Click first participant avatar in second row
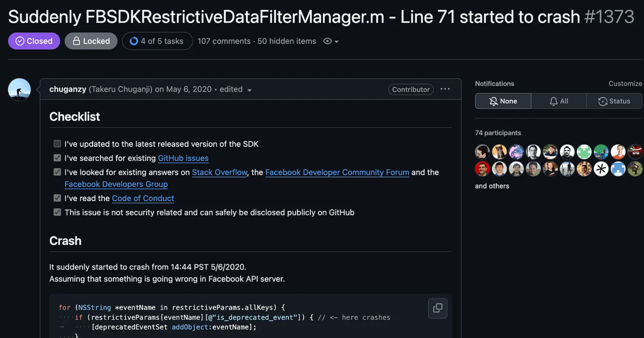Image resolution: width=644 pixels, height=338 pixels. [482, 169]
